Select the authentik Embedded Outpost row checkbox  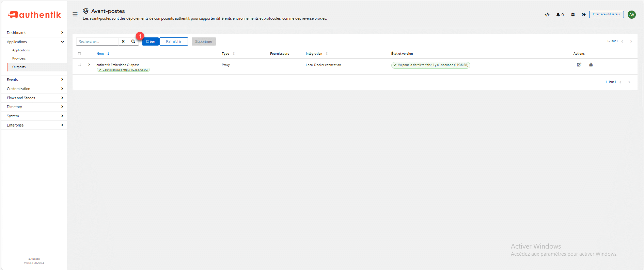click(x=79, y=65)
